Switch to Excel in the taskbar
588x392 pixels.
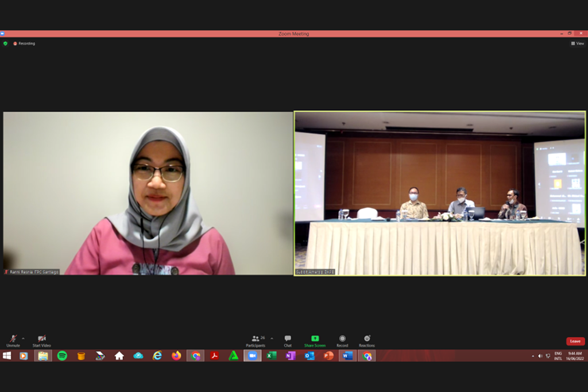tap(271, 356)
